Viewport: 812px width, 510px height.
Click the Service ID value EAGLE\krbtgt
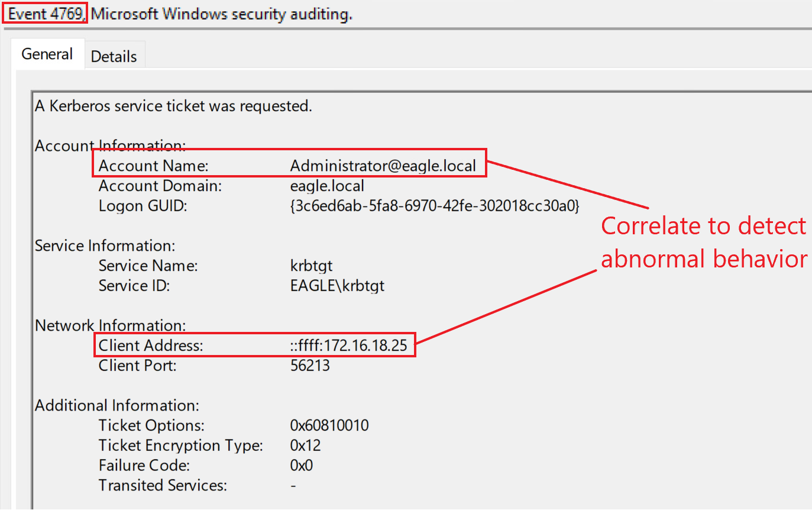(x=337, y=286)
